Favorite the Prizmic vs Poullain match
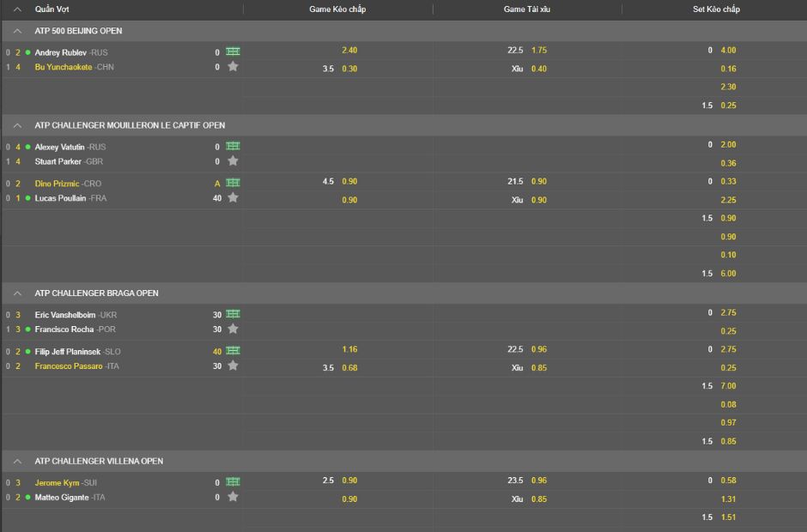Screen dimensions: 807x532 (233, 198)
